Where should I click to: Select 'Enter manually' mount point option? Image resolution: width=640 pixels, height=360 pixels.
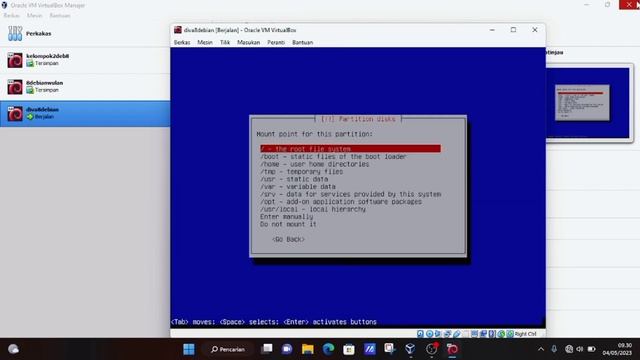(287, 217)
